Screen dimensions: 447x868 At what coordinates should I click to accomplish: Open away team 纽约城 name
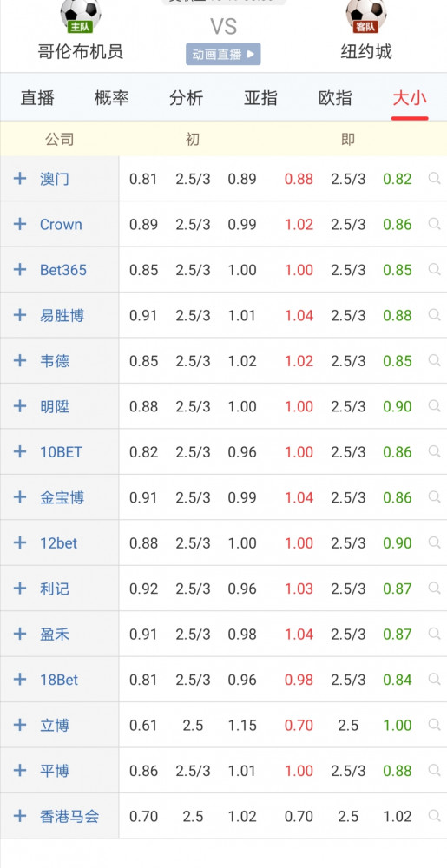365,52
